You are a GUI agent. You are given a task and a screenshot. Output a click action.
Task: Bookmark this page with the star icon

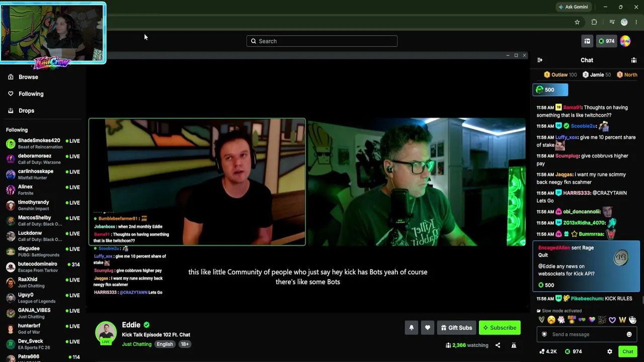point(577,22)
